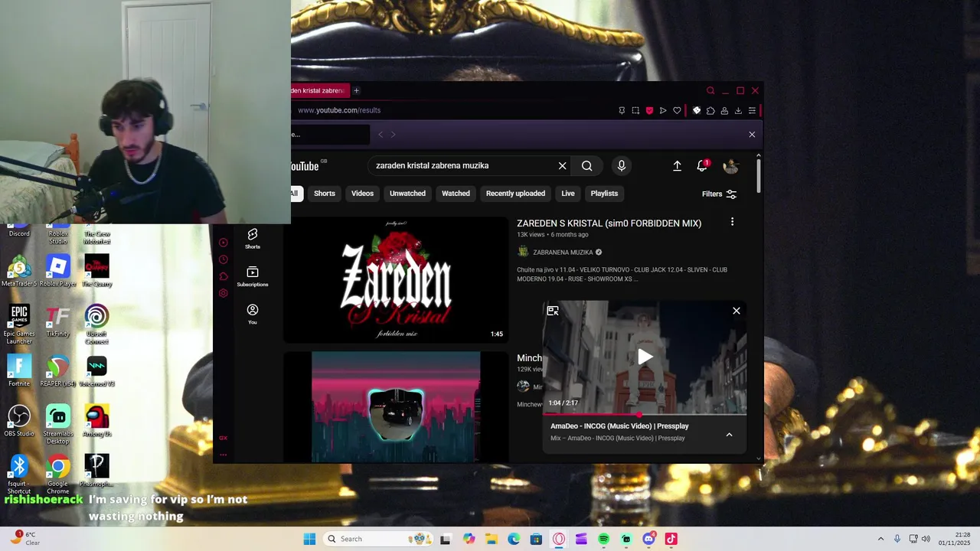Screen dimensions: 980x551
Task: Collapse the miniplayer queue chevron
Action: (729, 435)
